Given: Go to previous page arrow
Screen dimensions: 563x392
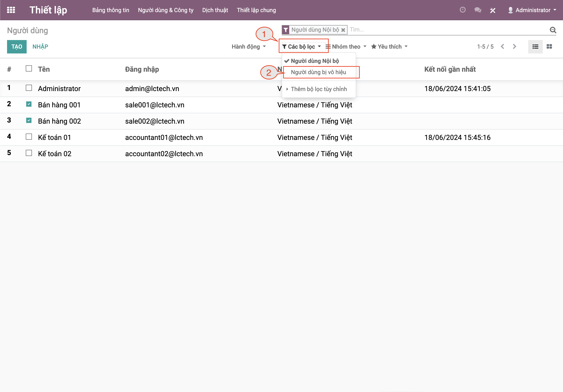Looking at the screenshot, I should [x=502, y=47].
